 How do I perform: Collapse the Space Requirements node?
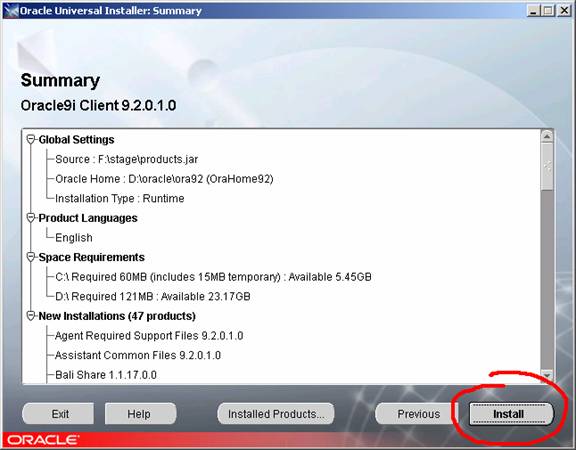[x=31, y=257]
